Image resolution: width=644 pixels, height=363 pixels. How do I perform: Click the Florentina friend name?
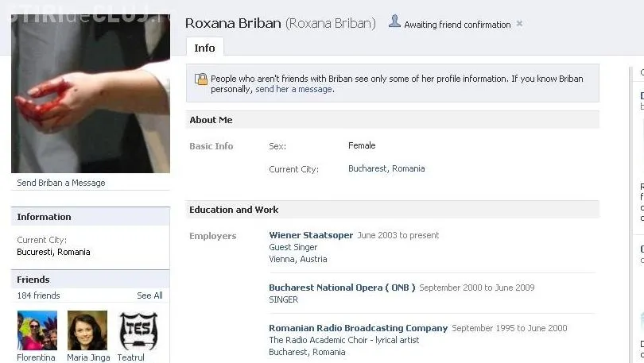[x=37, y=357]
